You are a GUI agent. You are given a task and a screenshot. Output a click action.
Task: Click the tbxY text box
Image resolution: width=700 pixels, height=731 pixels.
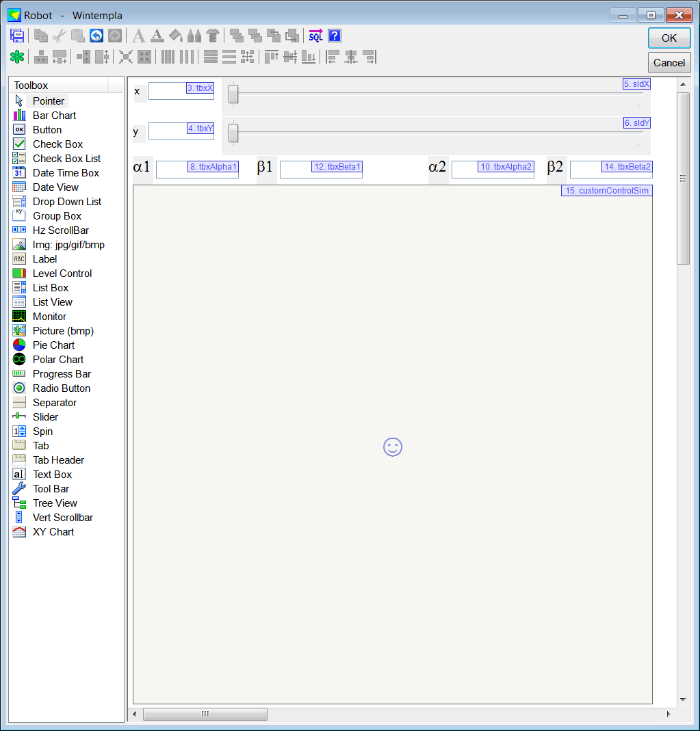pos(181,131)
